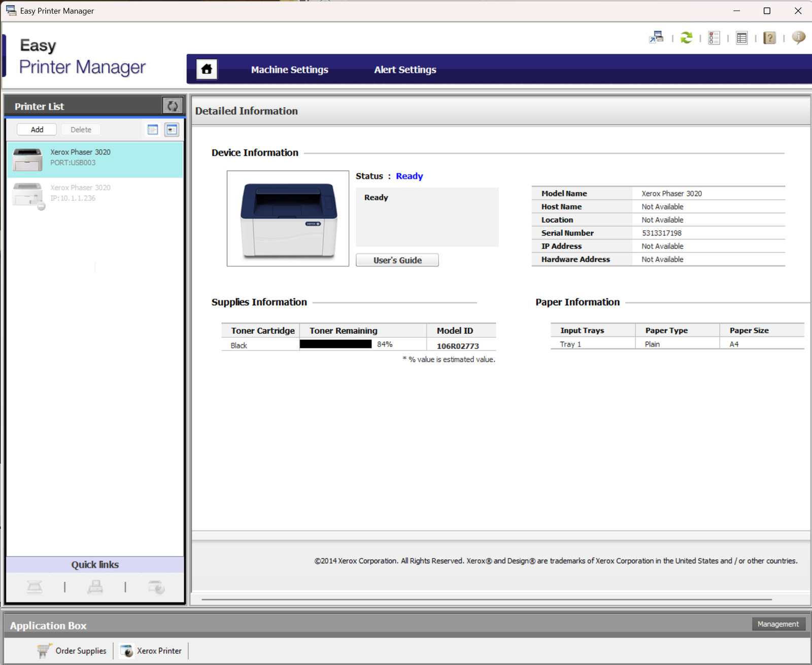This screenshot has height=665, width=812.
Task: Click the Host Name row label
Action: pyautogui.click(x=561, y=206)
